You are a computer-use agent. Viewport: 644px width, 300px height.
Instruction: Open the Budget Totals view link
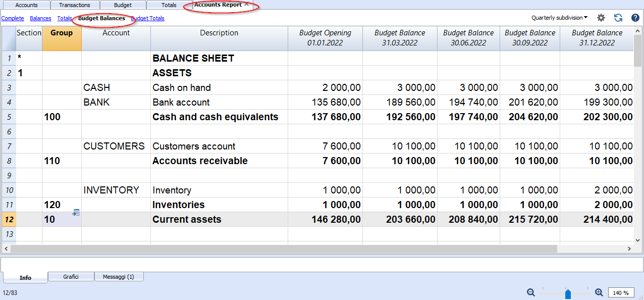tap(148, 18)
